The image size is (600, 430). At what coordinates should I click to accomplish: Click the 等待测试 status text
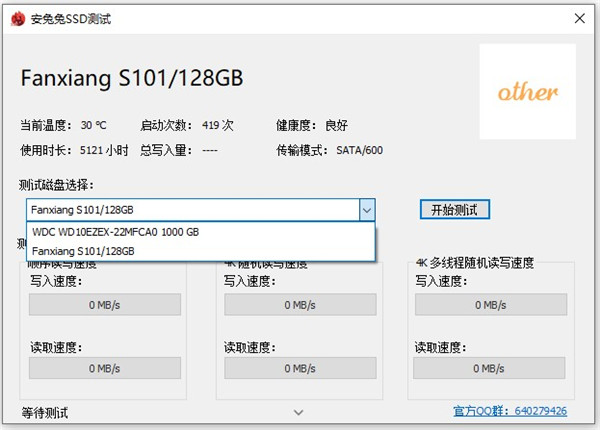[44, 412]
